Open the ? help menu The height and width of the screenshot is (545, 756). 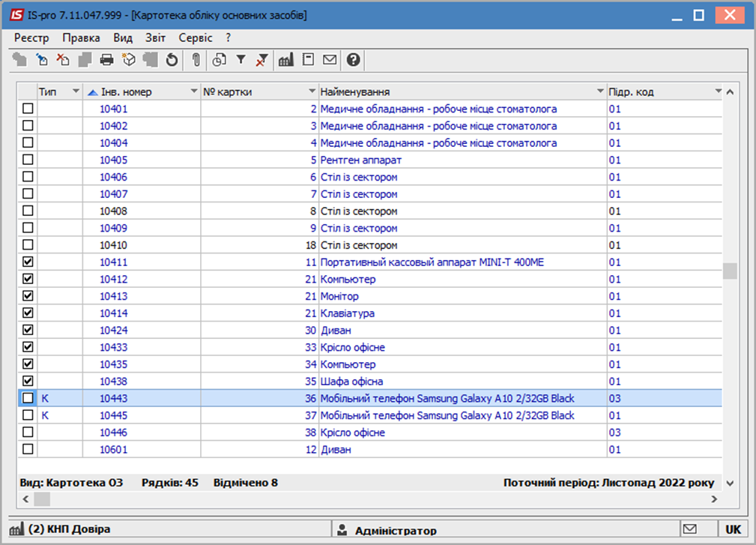point(228,37)
